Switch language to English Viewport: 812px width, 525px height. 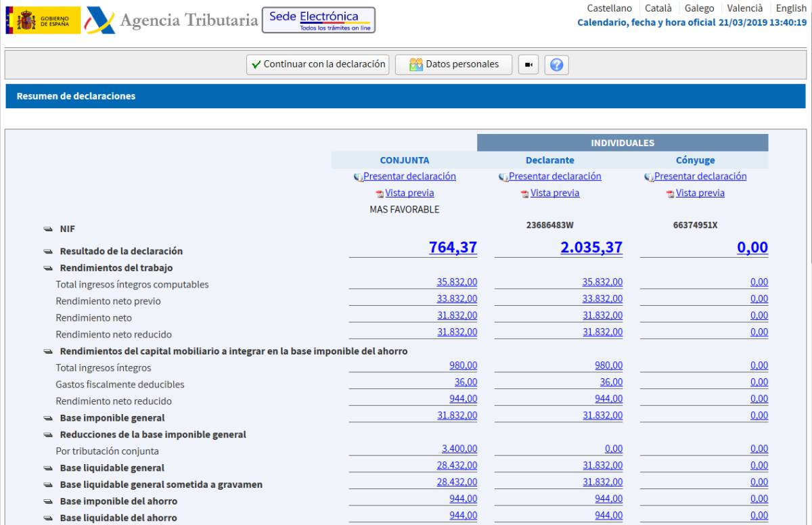point(791,8)
